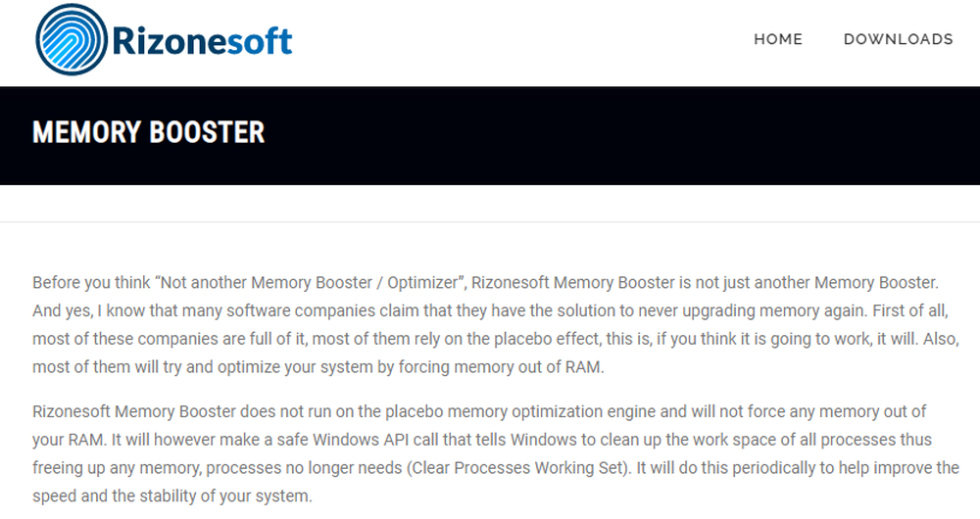The width and height of the screenshot is (980, 519).
Task: Go to the DOWNLOADS page
Action: coord(898,39)
